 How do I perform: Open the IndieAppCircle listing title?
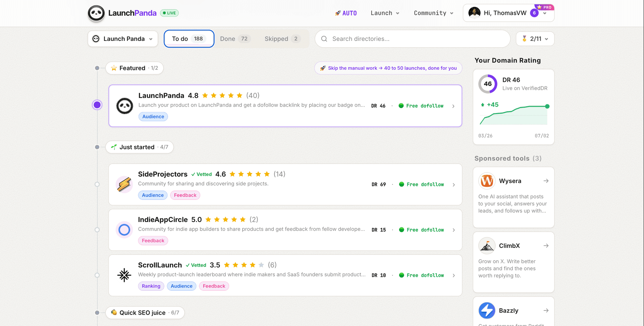163,220
